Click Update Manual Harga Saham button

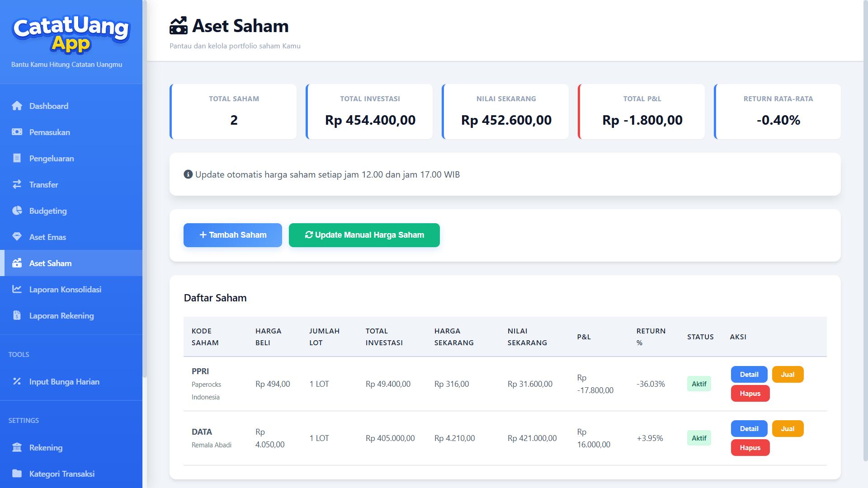(364, 235)
